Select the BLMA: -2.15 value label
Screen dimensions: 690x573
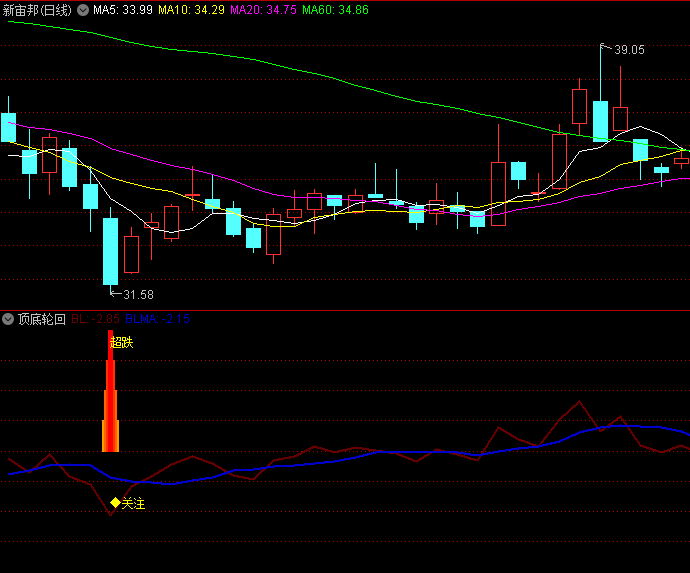click(157, 319)
